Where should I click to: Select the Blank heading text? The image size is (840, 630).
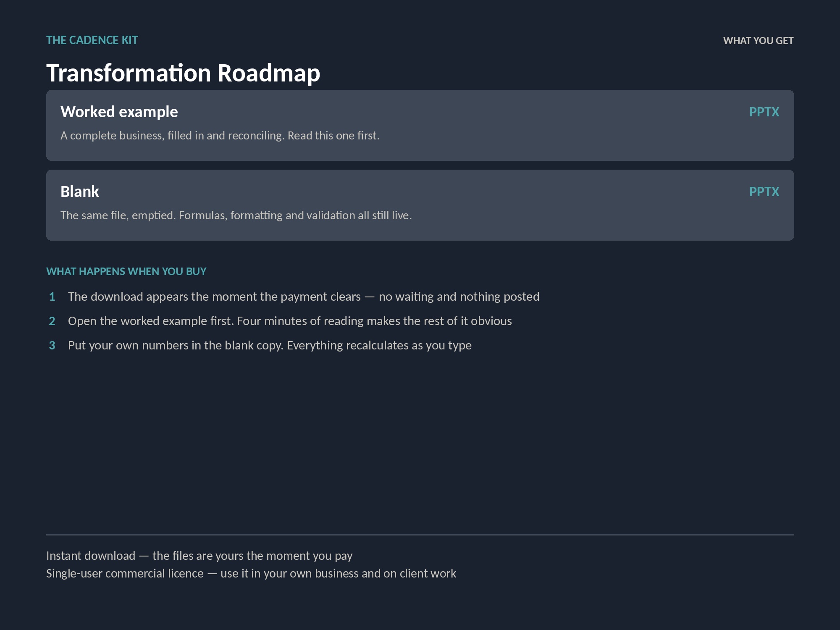coord(80,192)
